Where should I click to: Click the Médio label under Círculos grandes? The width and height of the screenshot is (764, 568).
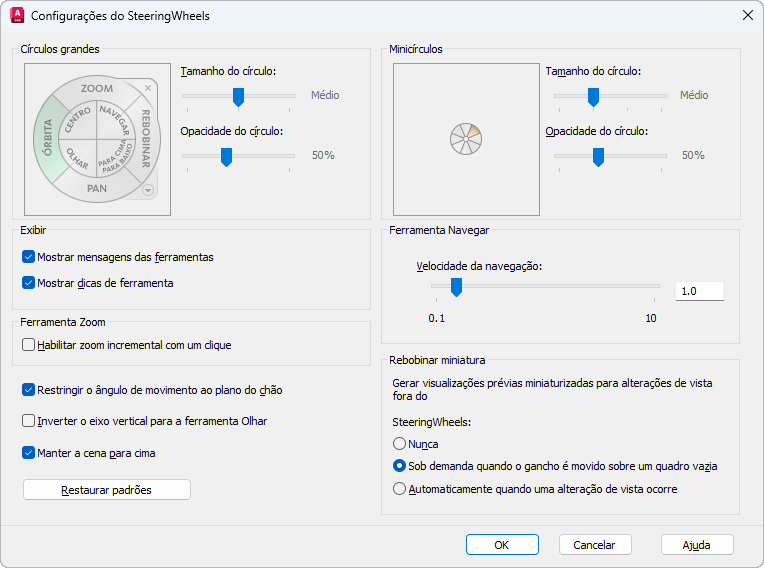[x=325, y=95]
